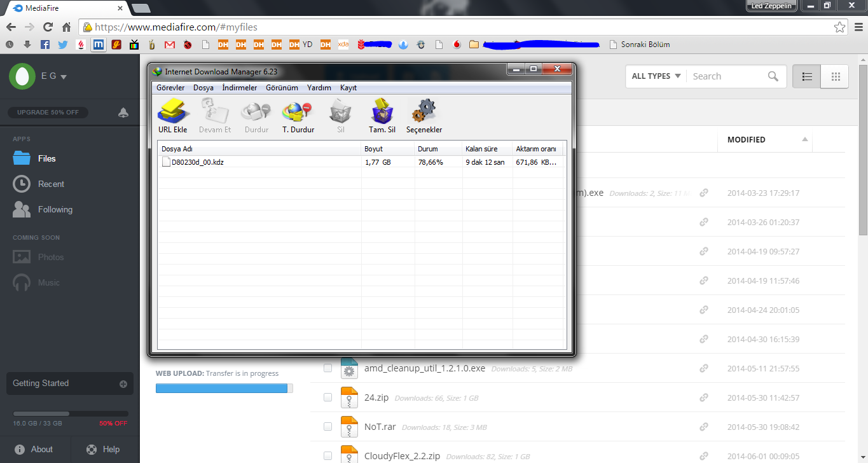This screenshot has height=463, width=868.
Task: Check the box for NoT.rar
Action: click(x=327, y=427)
